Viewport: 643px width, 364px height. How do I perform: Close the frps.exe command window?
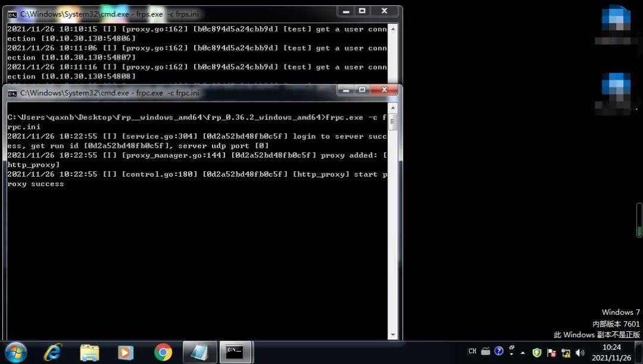(x=384, y=11)
